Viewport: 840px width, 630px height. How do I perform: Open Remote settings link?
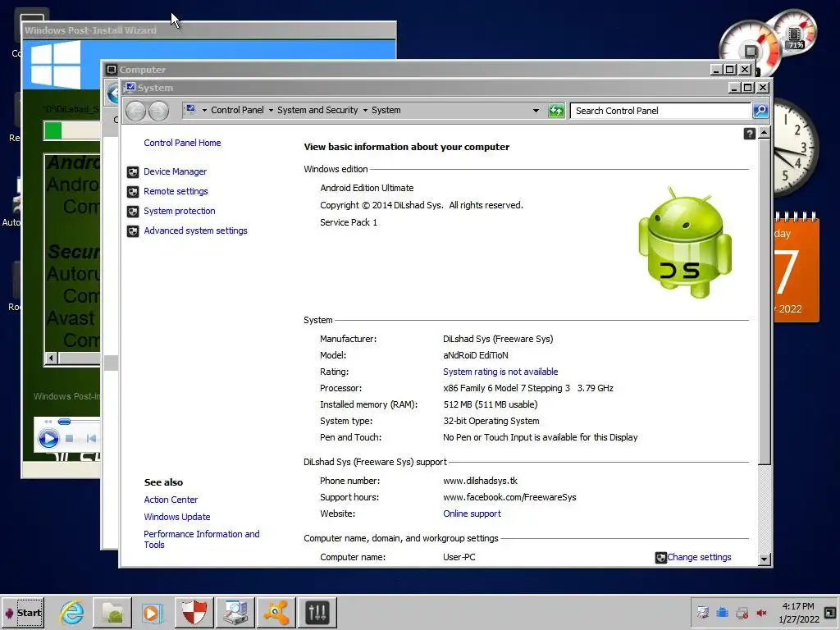tap(176, 191)
